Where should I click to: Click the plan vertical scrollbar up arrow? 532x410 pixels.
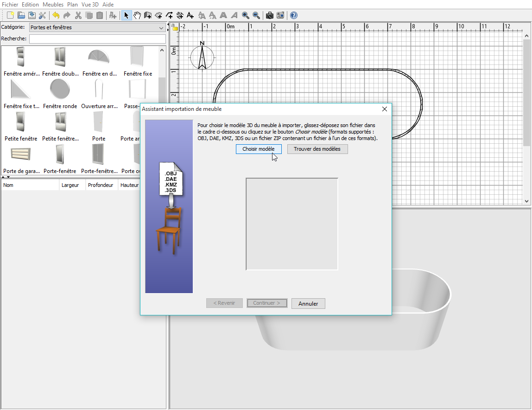(526, 36)
